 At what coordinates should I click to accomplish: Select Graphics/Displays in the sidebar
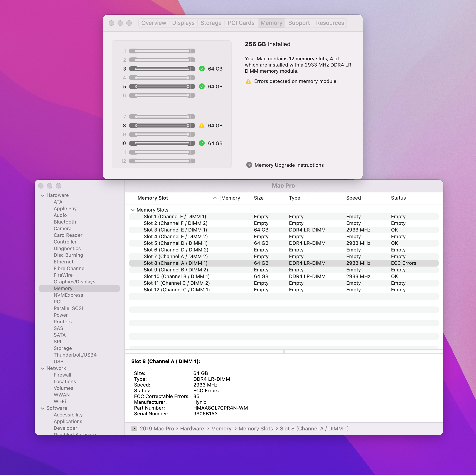point(74,282)
